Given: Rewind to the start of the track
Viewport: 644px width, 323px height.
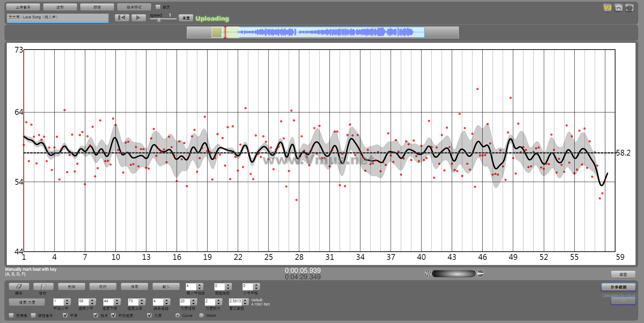Looking at the screenshot, I should coord(122,18).
